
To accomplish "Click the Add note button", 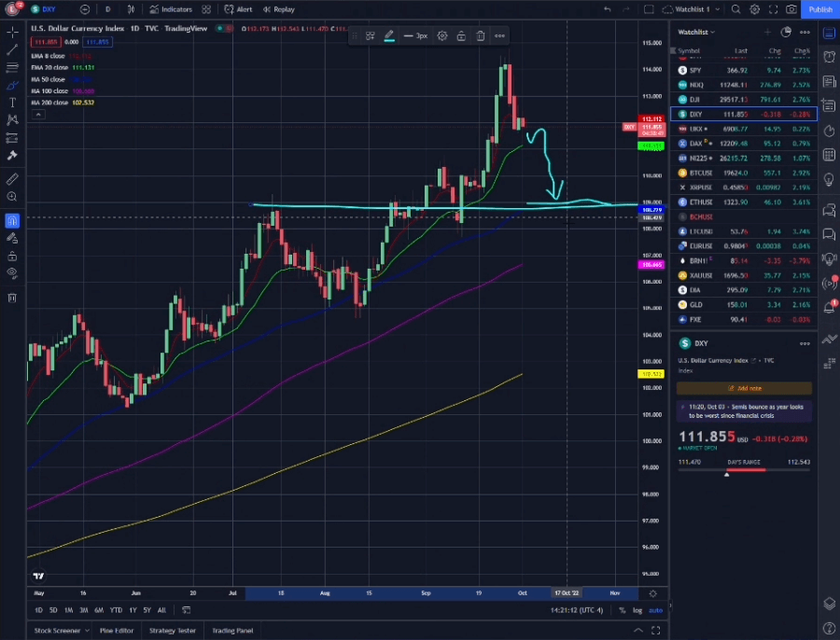I will pos(744,388).
